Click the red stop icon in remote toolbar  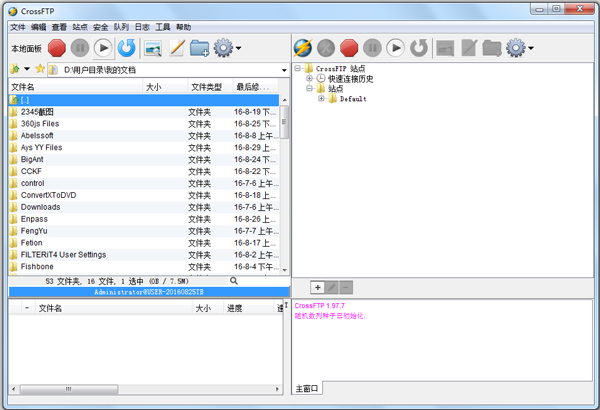[x=349, y=48]
